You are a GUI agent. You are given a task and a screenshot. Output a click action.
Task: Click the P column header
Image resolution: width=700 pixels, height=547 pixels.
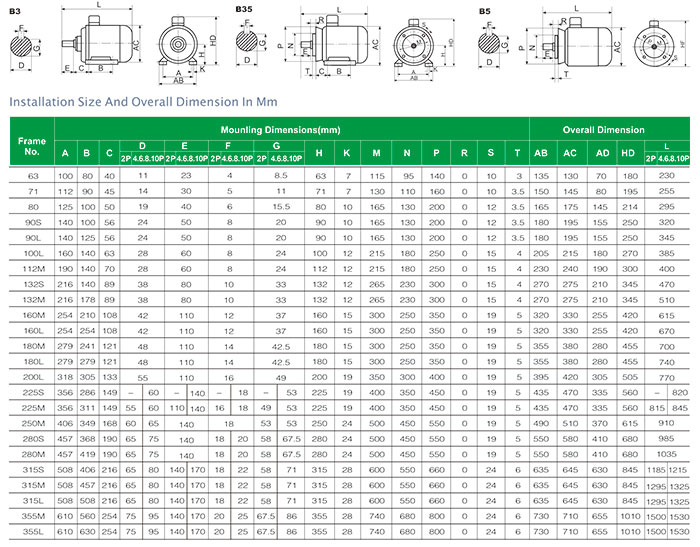[x=436, y=153]
